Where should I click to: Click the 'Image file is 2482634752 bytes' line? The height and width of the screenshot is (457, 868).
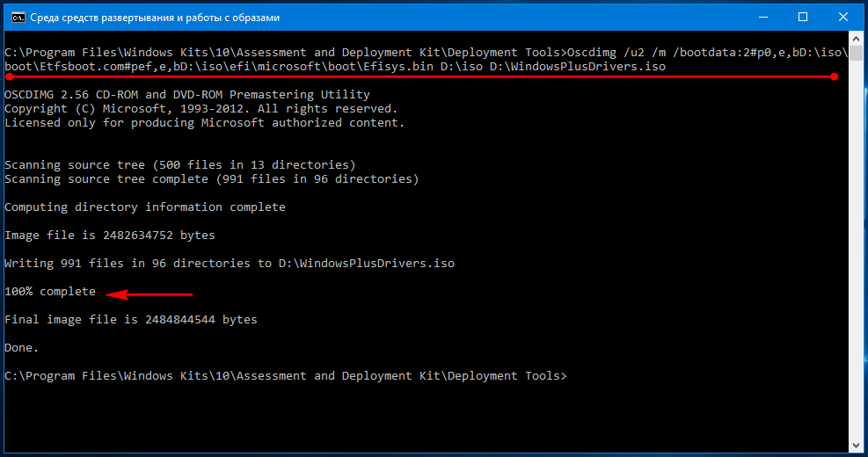click(x=110, y=236)
